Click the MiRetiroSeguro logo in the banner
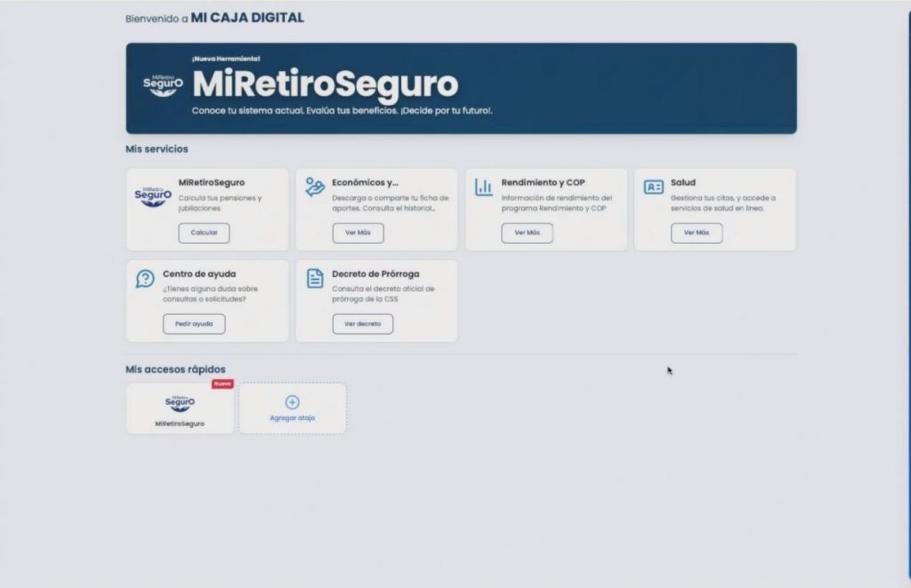Viewport: 911px width, 588px height. [x=164, y=85]
